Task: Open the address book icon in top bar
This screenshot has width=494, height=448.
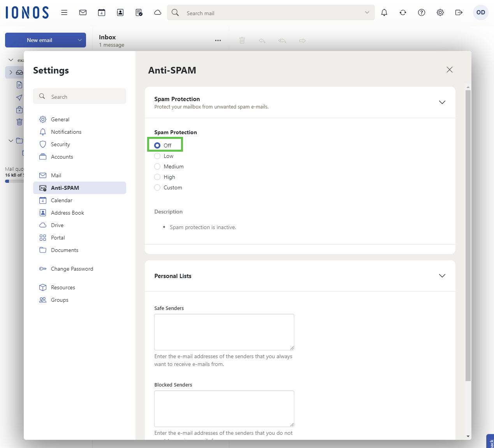Action: (x=120, y=12)
